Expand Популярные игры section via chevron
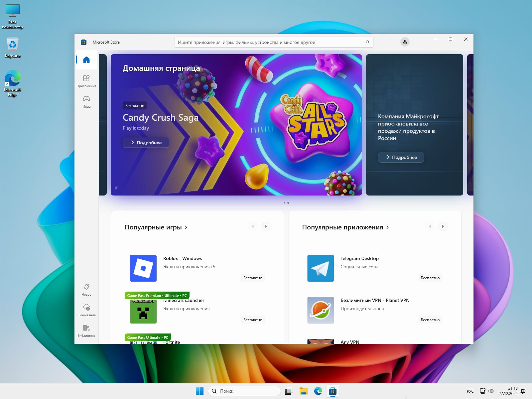This screenshot has height=399, width=532. [186, 227]
